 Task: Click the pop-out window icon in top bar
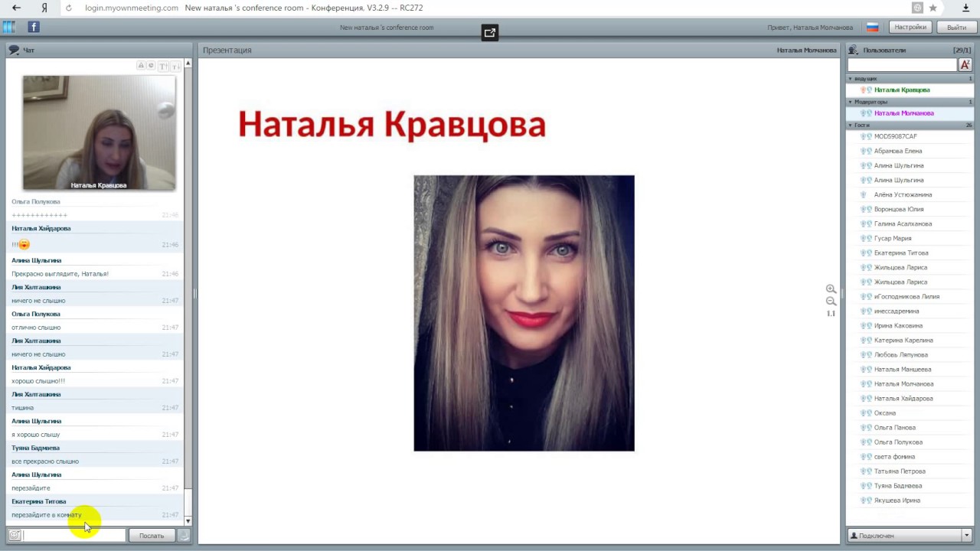[x=490, y=32]
